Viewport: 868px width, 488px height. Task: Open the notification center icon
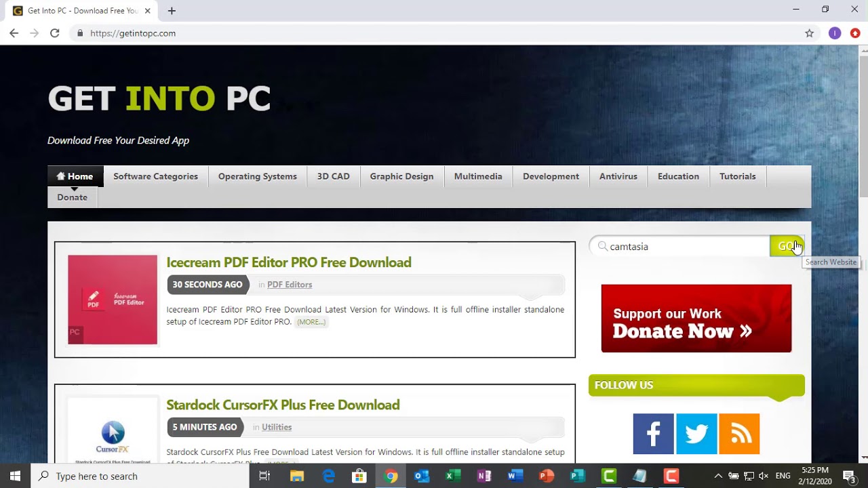[848, 476]
